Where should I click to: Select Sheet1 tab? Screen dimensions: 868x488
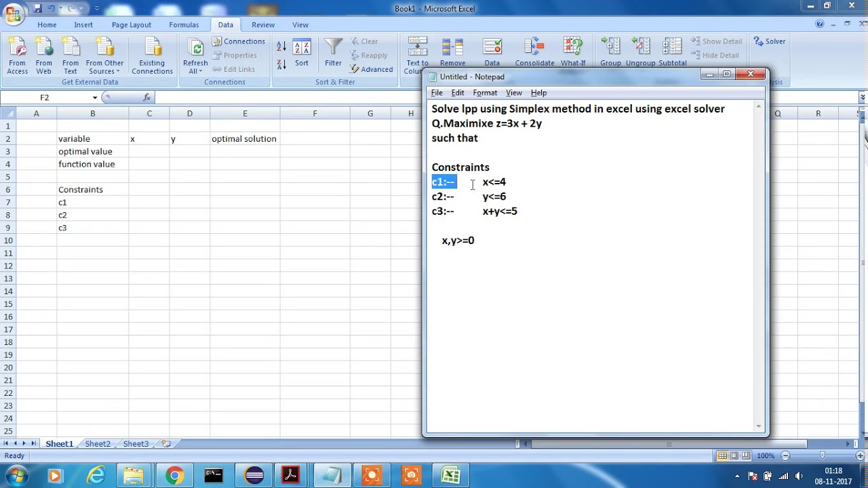[x=59, y=444]
